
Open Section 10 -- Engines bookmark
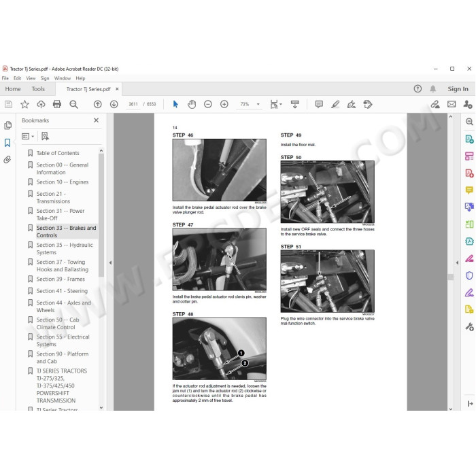point(63,182)
